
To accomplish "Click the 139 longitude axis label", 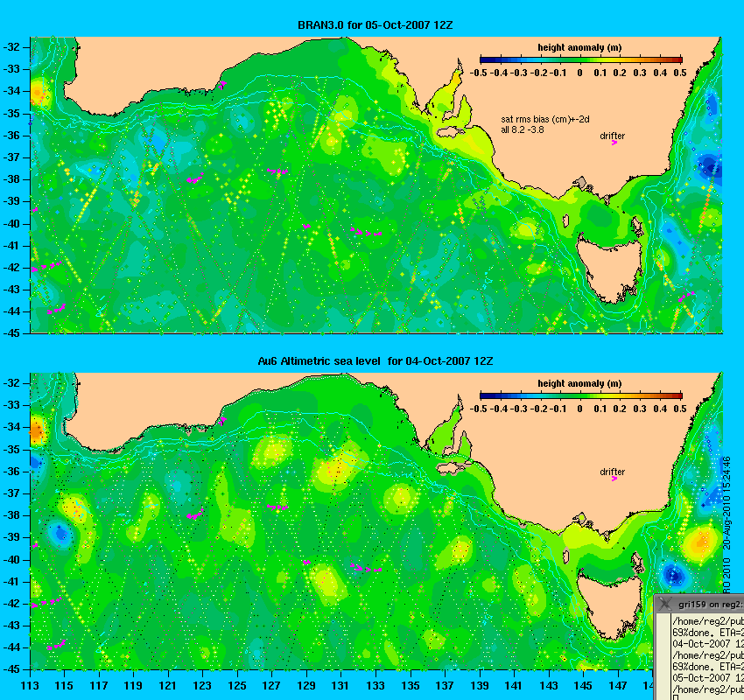I will (x=480, y=685).
